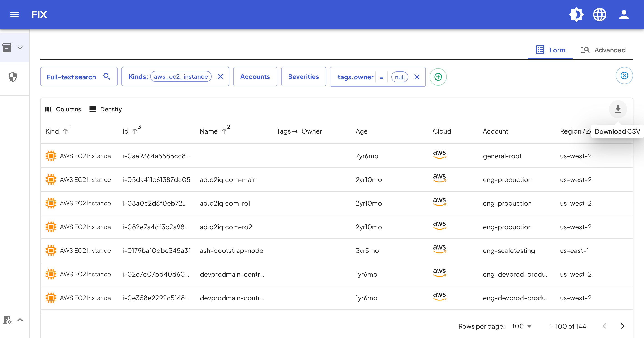Select the Accounts filter dropdown
The image size is (644, 338).
(255, 77)
